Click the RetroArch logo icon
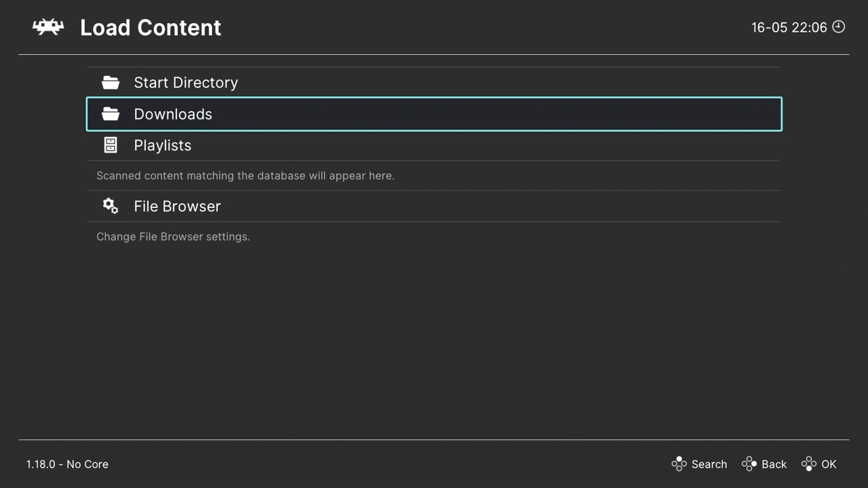The height and width of the screenshot is (488, 868). [47, 27]
